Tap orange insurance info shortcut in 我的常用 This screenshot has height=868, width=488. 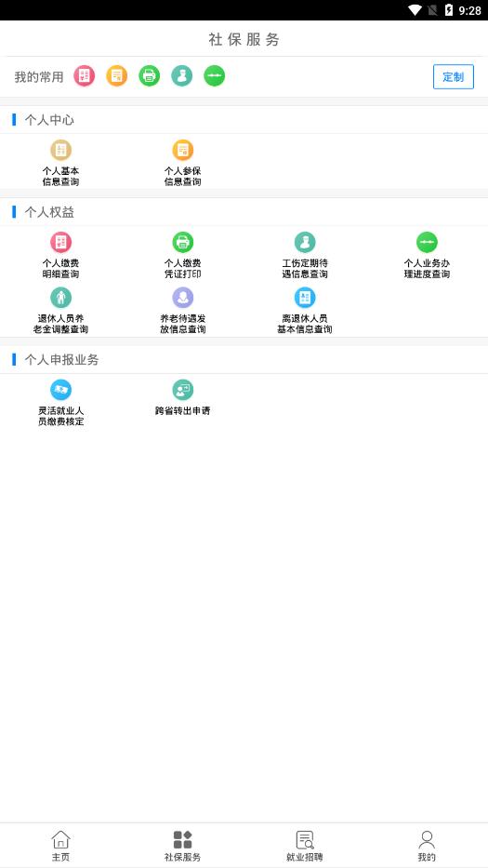click(x=117, y=76)
